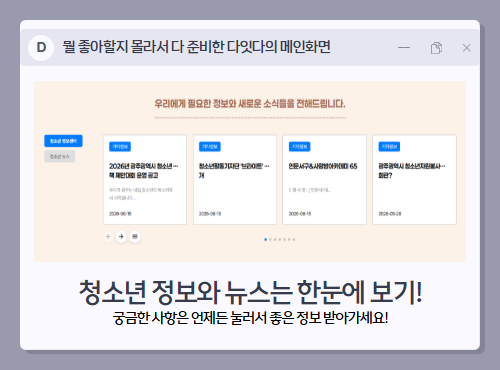This screenshot has height=370, width=500.
Task: Click the overlapping pages icon in title bar
Action: (x=436, y=48)
